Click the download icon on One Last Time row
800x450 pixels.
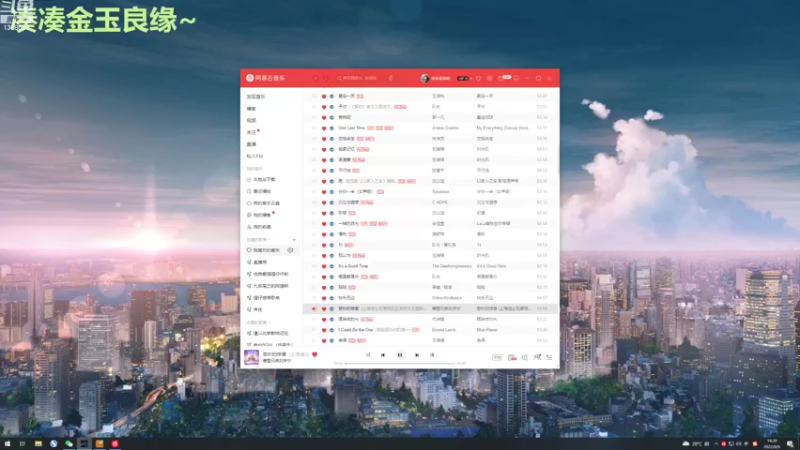tap(332, 128)
